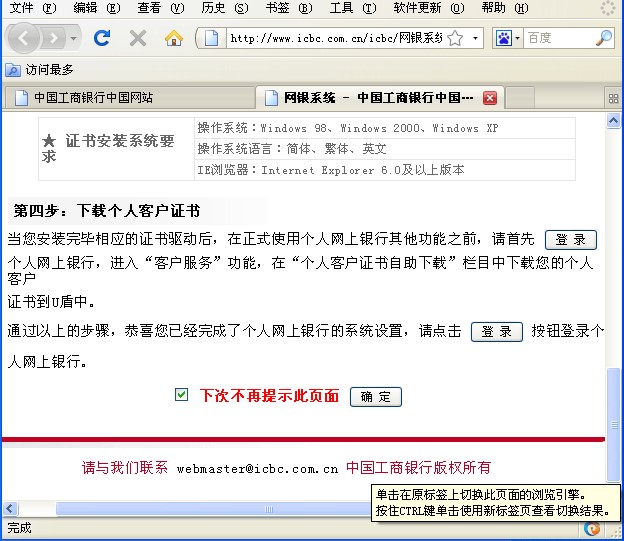This screenshot has width=624, height=541.
Task: Open the back/forward history dropdown arrow
Action: [x=74, y=39]
